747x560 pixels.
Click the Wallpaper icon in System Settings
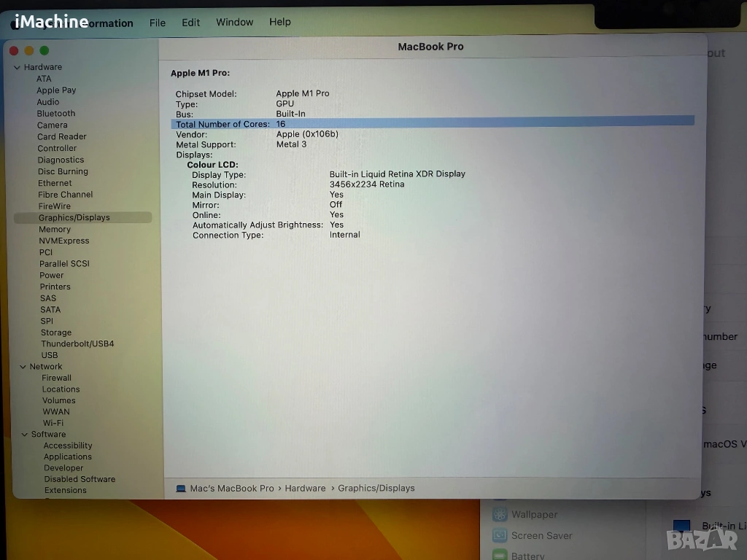pyautogui.click(x=500, y=515)
